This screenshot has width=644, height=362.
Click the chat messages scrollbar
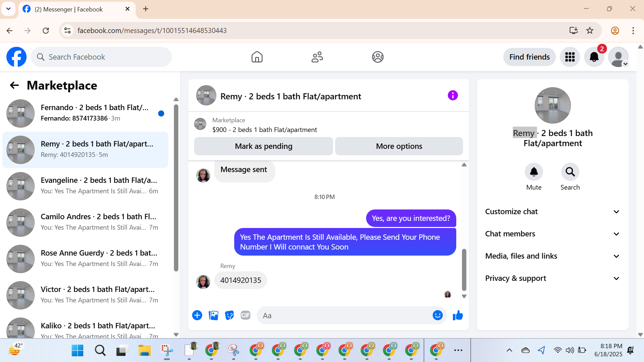pyautogui.click(x=464, y=269)
